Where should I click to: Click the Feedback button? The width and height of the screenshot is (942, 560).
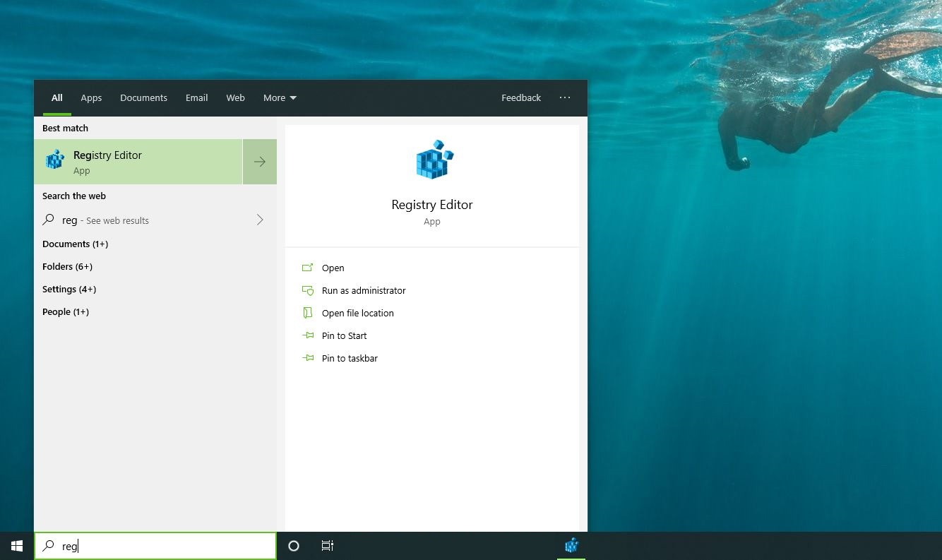521,97
